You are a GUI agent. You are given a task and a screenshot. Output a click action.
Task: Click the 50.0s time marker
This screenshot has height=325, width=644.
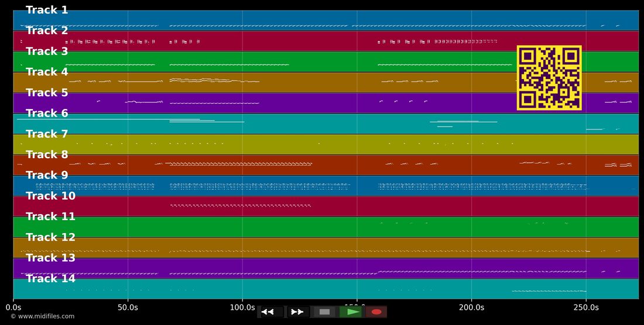coord(128,307)
